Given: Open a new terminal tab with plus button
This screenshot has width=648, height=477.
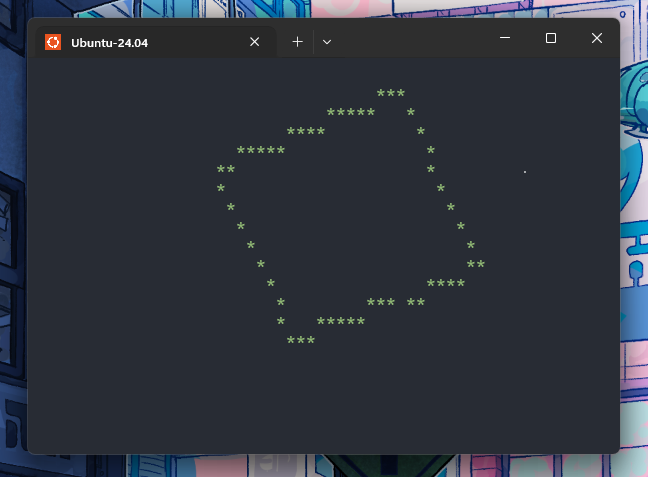Looking at the screenshot, I should [298, 42].
